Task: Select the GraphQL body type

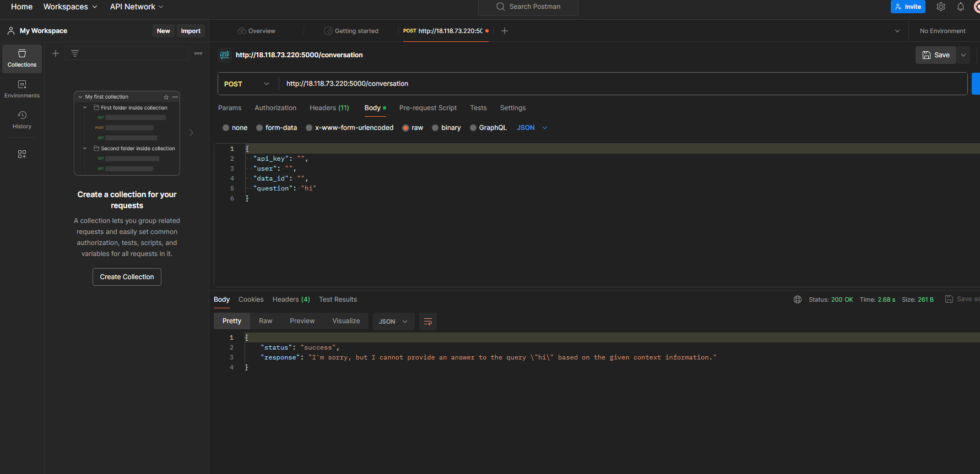Action: click(x=489, y=128)
